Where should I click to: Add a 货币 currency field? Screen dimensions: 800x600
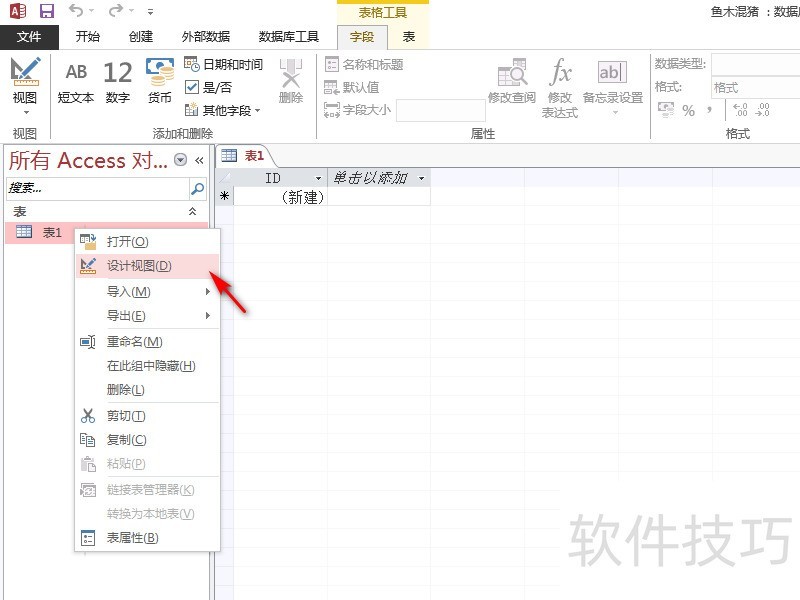160,82
